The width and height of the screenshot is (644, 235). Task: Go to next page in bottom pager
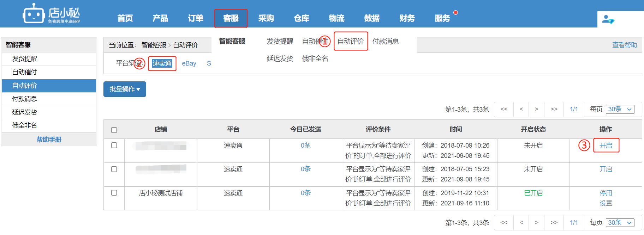coord(536,223)
